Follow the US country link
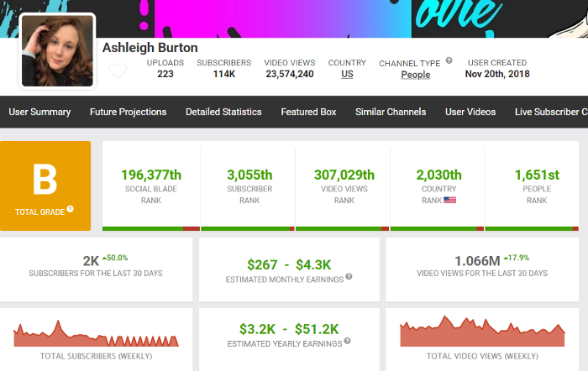The image size is (588, 371). 347,75
